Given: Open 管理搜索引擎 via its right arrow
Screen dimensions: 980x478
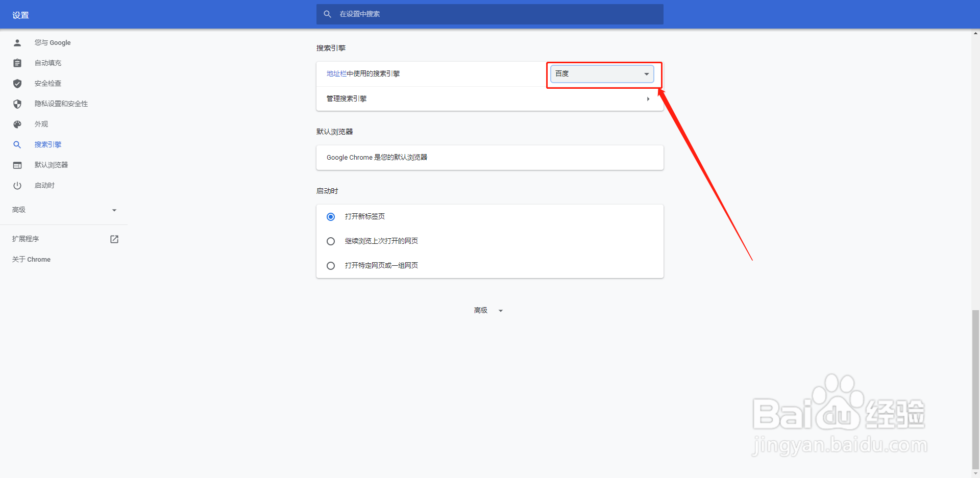Looking at the screenshot, I should tap(648, 99).
